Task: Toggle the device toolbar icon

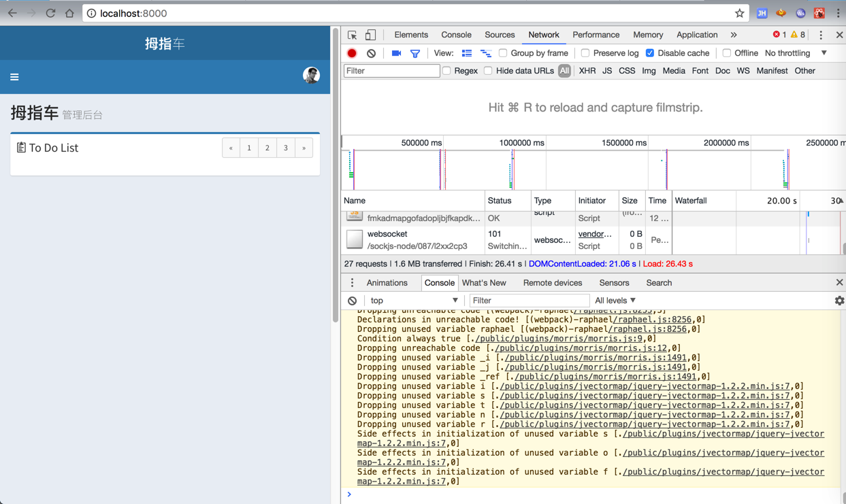Action: click(370, 35)
